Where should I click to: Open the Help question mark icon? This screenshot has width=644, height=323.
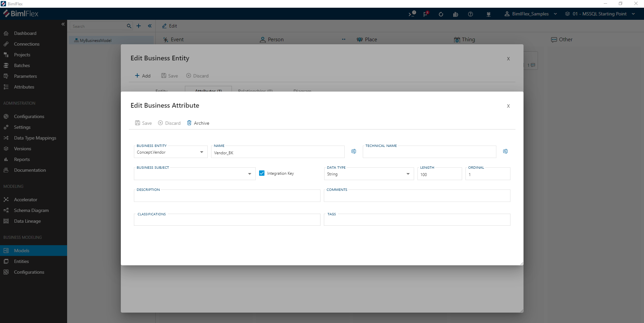[470, 14]
